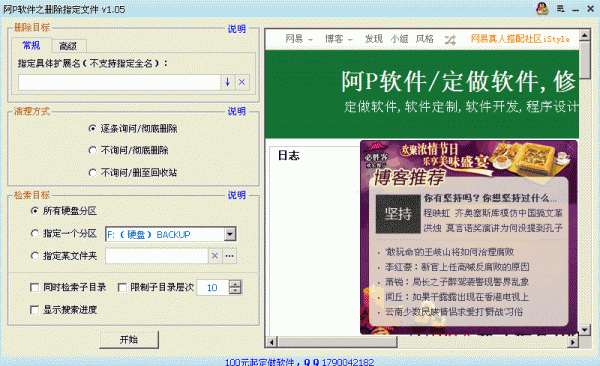Open the 洪烛 article link

(493, 228)
